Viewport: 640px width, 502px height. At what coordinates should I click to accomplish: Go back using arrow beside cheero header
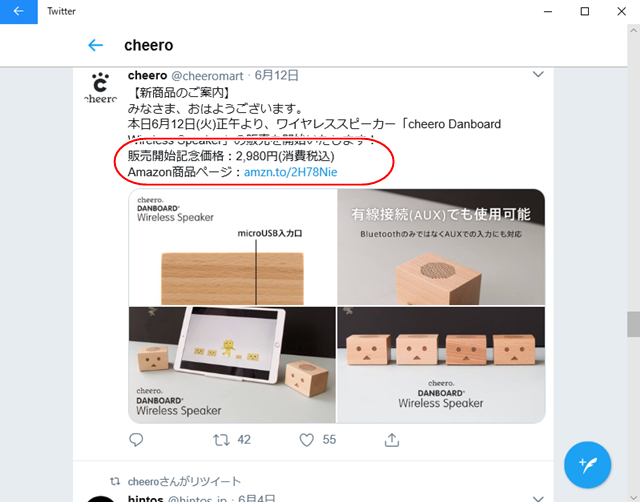[x=96, y=45]
